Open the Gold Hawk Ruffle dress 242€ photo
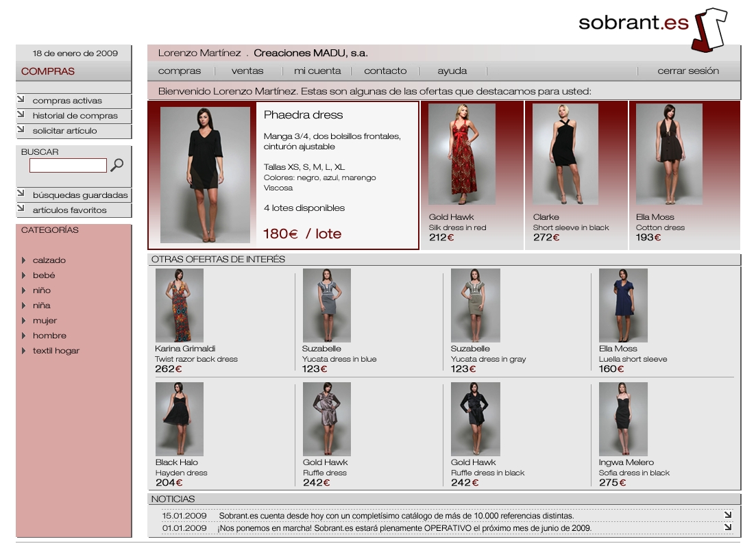The image size is (756, 548). point(327,419)
